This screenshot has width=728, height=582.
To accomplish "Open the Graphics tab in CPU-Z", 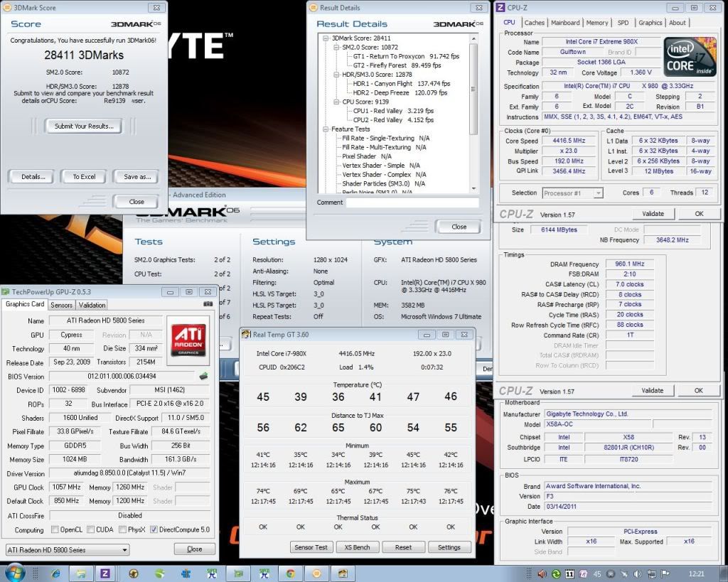I will click(650, 23).
